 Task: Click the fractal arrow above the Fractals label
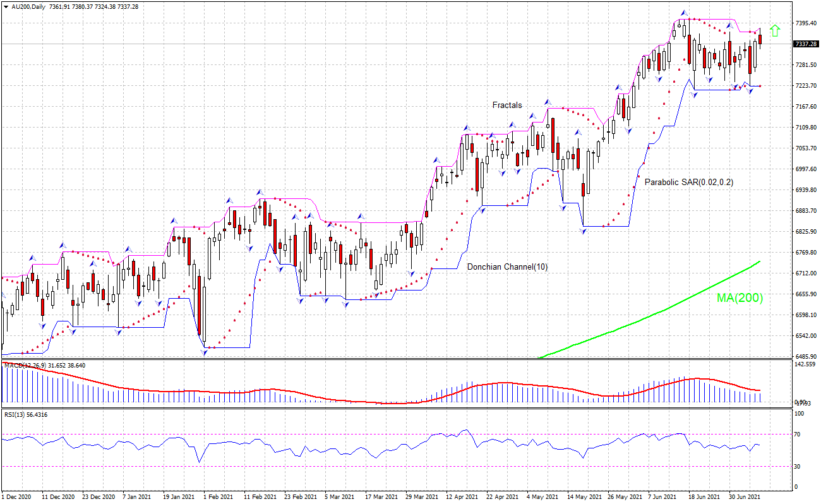(x=548, y=102)
